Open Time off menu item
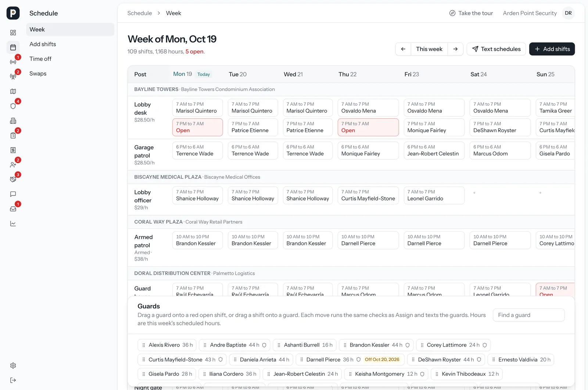588x390 pixels. click(x=70, y=59)
